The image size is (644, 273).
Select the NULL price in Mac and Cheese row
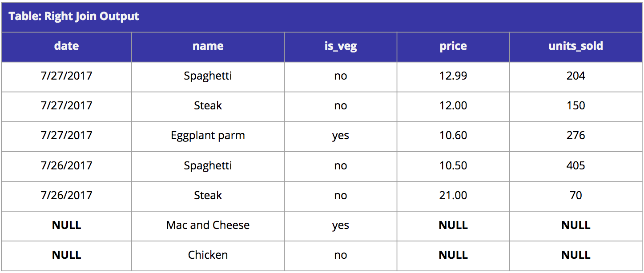click(453, 225)
